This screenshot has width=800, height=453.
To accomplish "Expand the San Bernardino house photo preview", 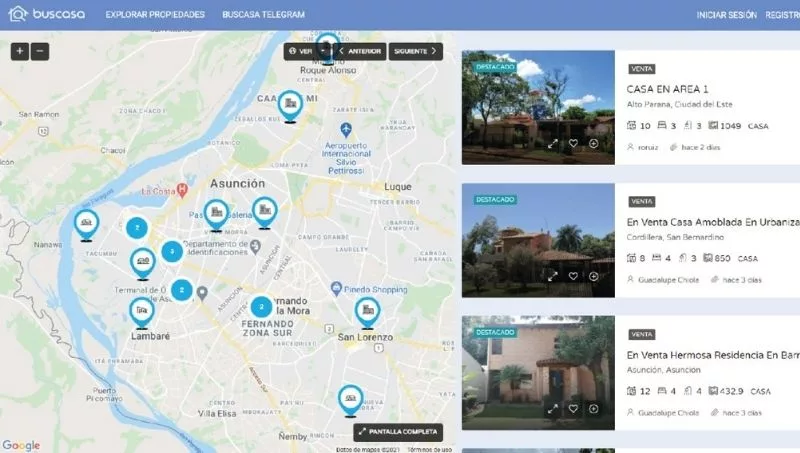I will pos(553,276).
